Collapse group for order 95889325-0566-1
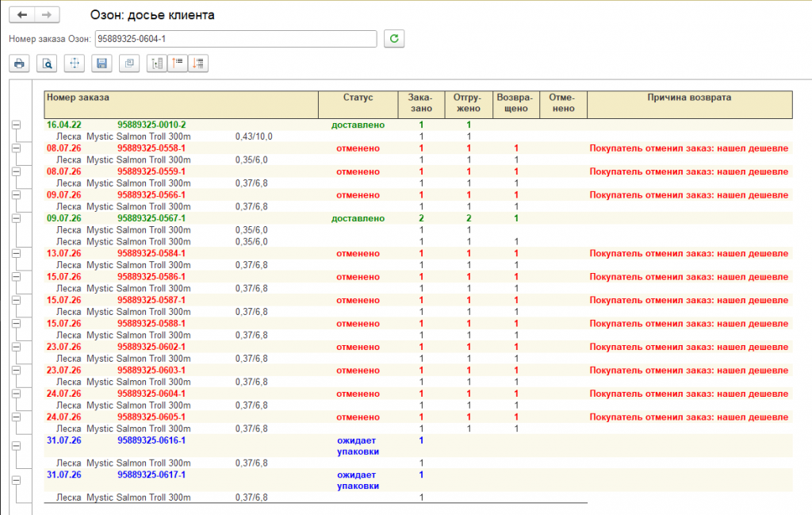 17,194
